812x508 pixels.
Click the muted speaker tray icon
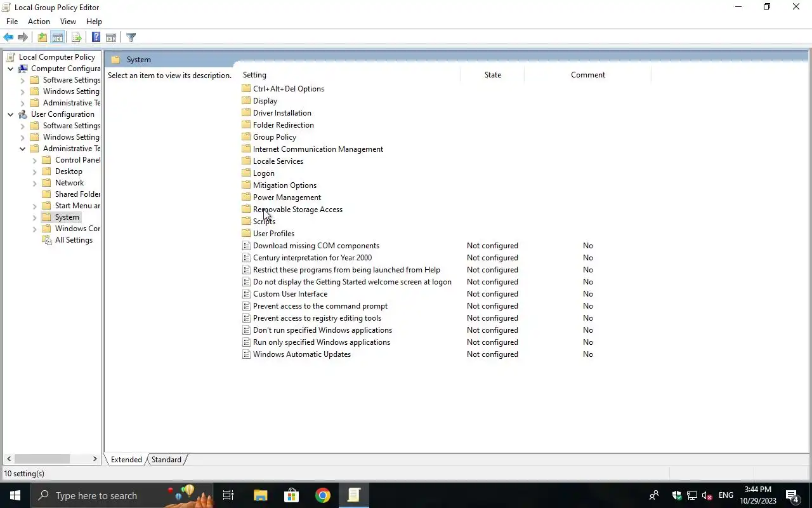coord(707,495)
